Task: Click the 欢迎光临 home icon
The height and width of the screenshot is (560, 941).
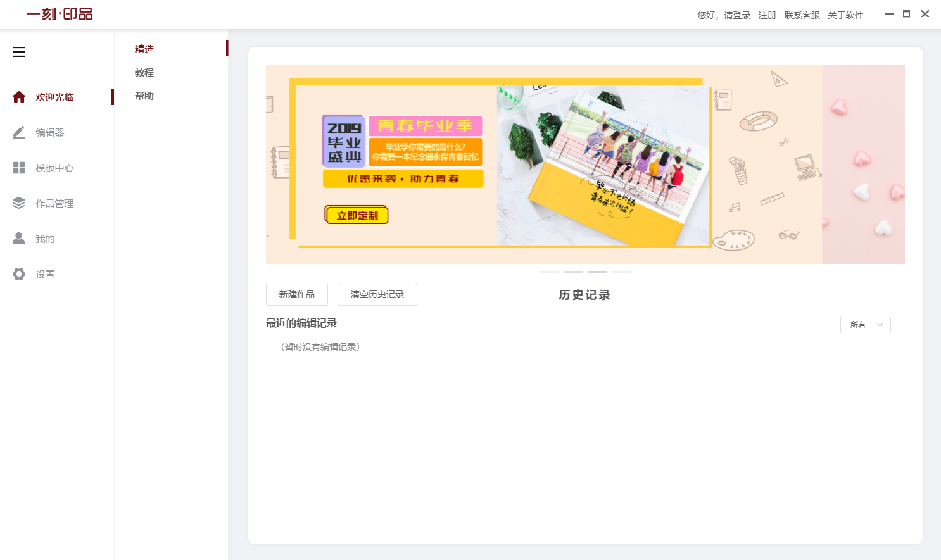Action: point(18,96)
